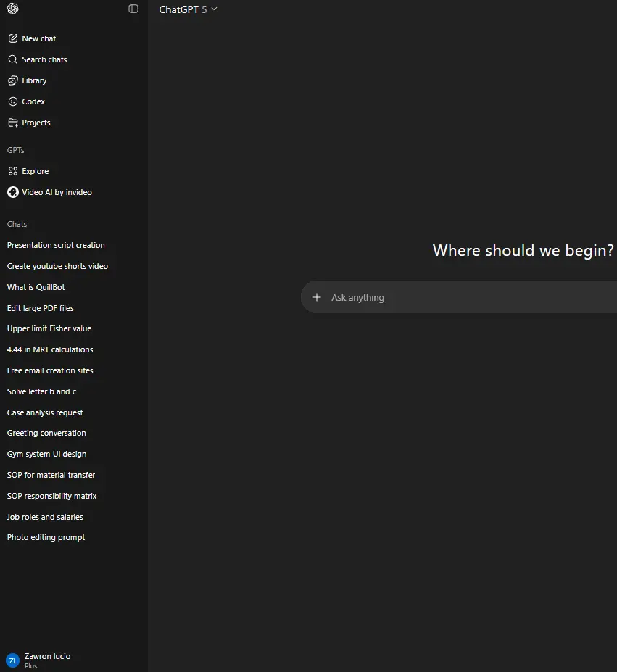This screenshot has width=617, height=672.
Task: Open Projects
Action: 36,123
